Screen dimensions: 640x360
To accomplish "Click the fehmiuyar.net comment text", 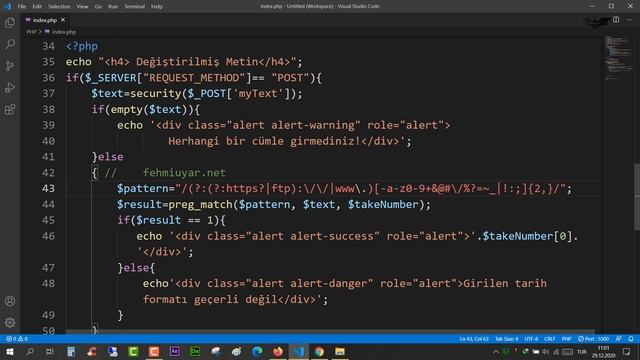I will (x=184, y=173).
